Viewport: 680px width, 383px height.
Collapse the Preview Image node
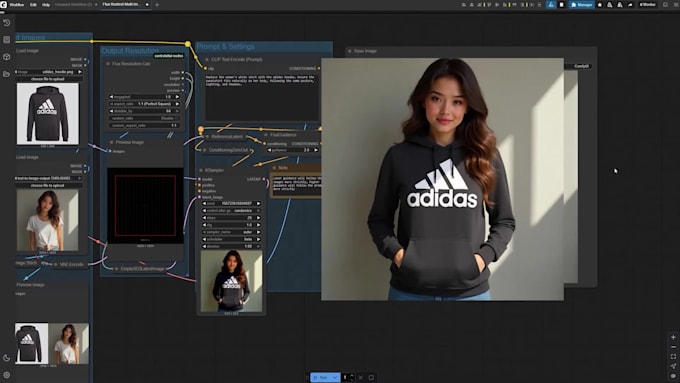(111, 142)
